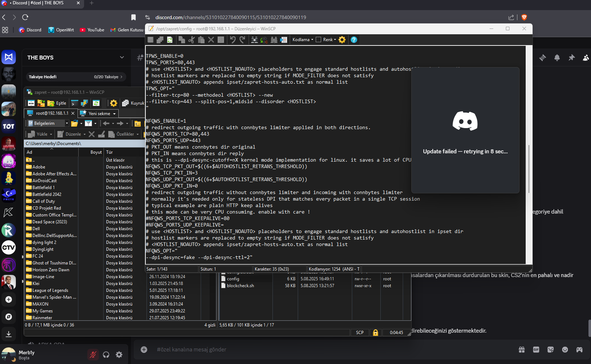
Task: Select the League of Legends folder
Action: click(x=47, y=290)
